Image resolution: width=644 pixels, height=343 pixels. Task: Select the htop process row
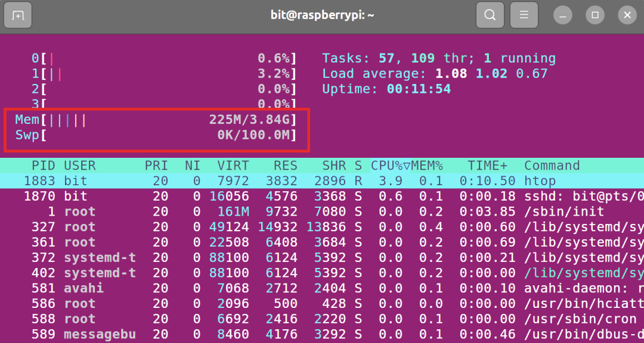(322, 181)
